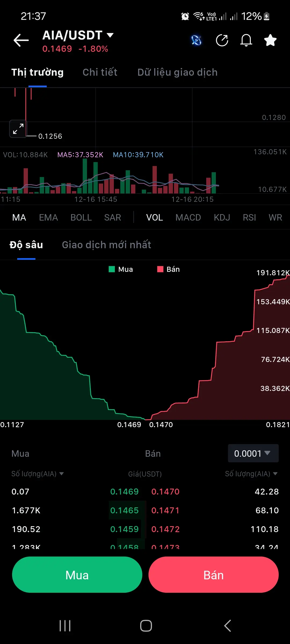Expand buy-side Số lượng(AIA) dropdown

tap(38, 474)
